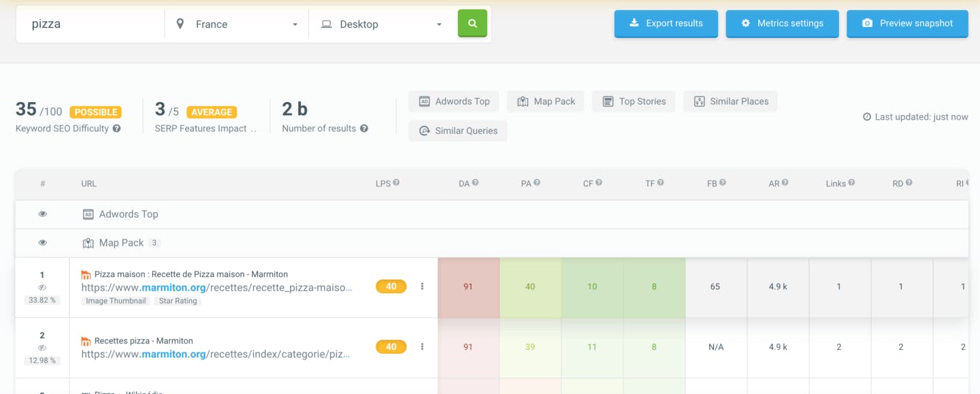Click the CF column help icon
Screen dimensions: 980x394
(x=599, y=183)
